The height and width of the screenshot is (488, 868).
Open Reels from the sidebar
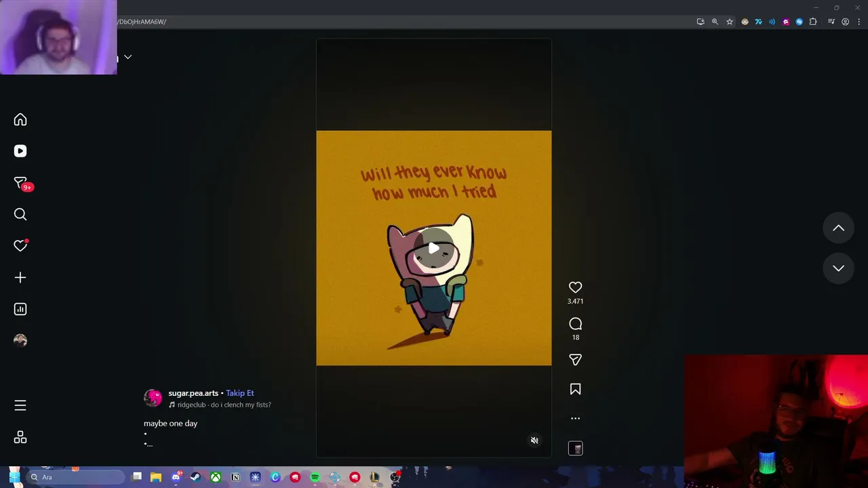pyautogui.click(x=20, y=151)
